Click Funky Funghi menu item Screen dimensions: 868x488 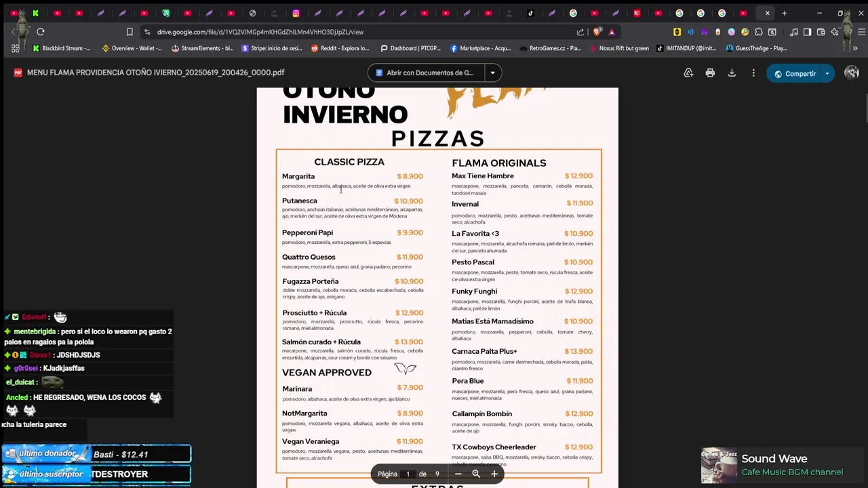click(x=475, y=291)
